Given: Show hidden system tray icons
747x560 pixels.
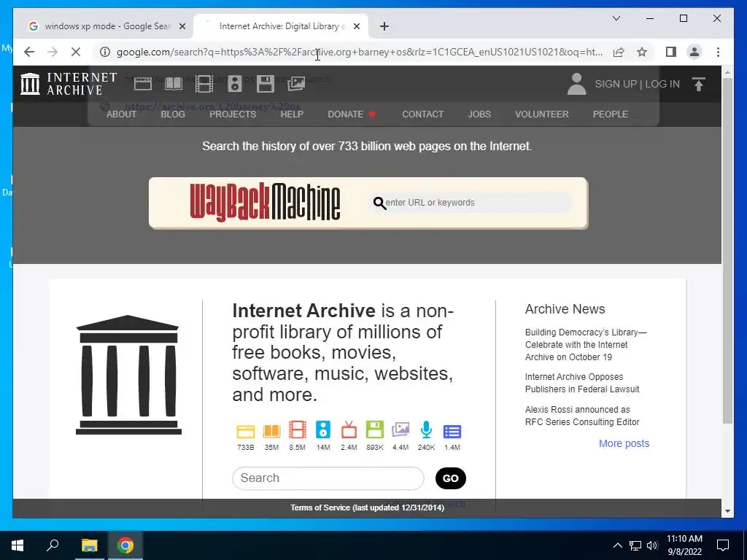Looking at the screenshot, I should pos(617,545).
